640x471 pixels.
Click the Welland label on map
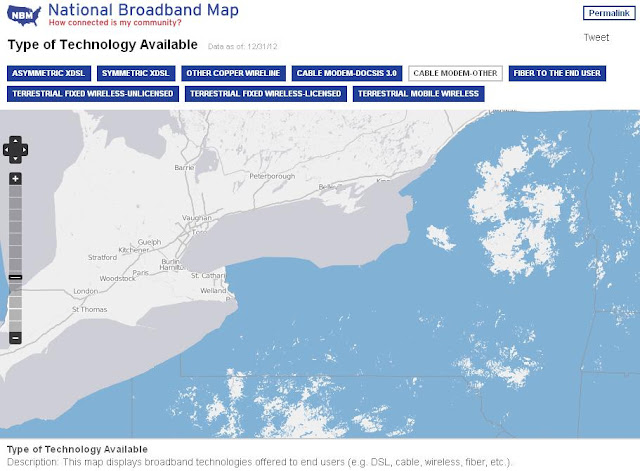pyautogui.click(x=213, y=291)
